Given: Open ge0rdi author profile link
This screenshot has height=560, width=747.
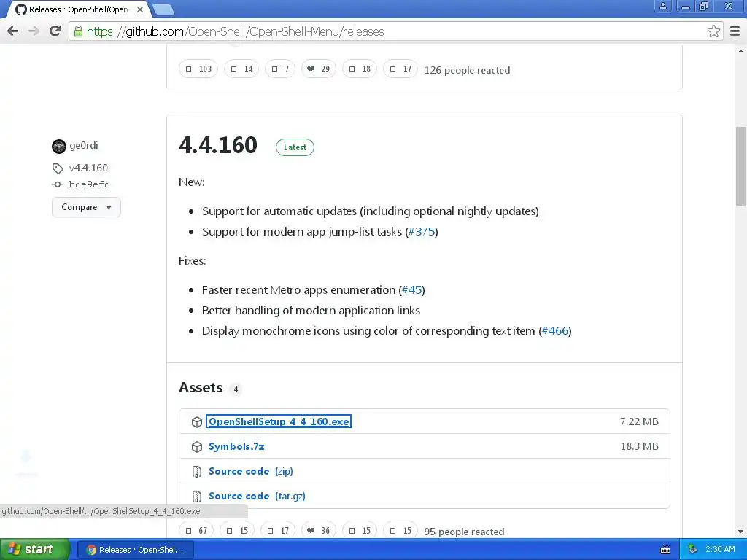Looking at the screenshot, I should coord(84,145).
